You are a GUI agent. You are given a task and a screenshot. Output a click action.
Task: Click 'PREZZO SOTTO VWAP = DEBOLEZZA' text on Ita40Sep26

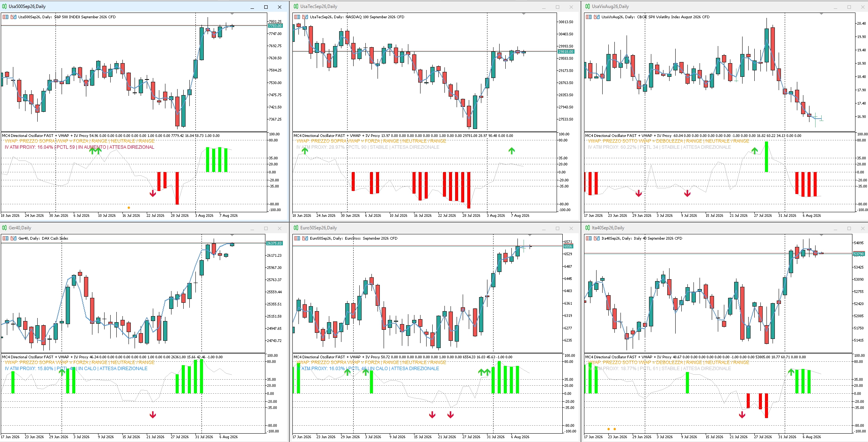click(643, 363)
